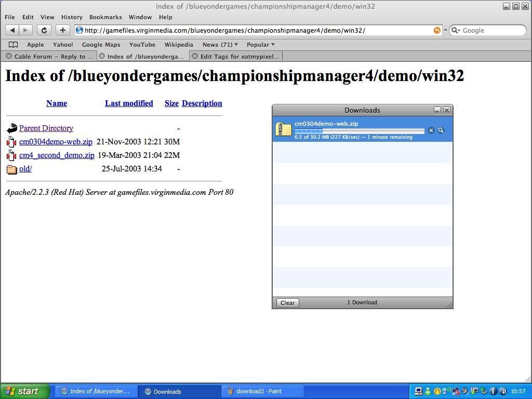Screen dimensions: 532x399
Task: Reveal downloaded file with magnifier icon
Action: 441,130
